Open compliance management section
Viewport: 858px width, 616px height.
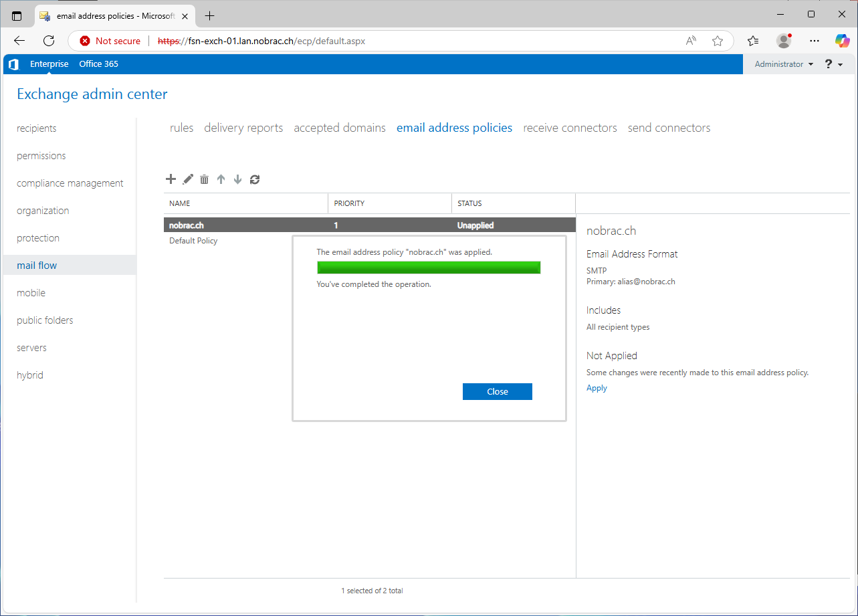(x=70, y=183)
